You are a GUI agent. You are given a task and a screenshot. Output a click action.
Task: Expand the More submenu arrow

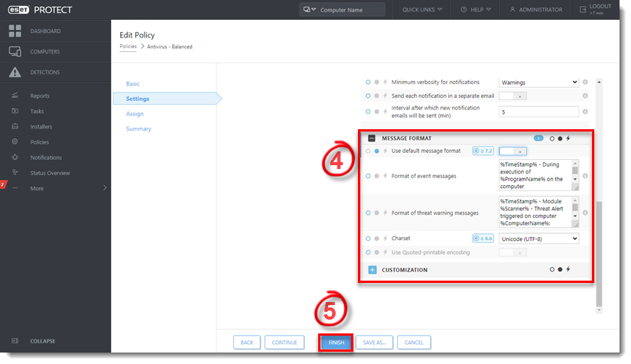click(105, 188)
